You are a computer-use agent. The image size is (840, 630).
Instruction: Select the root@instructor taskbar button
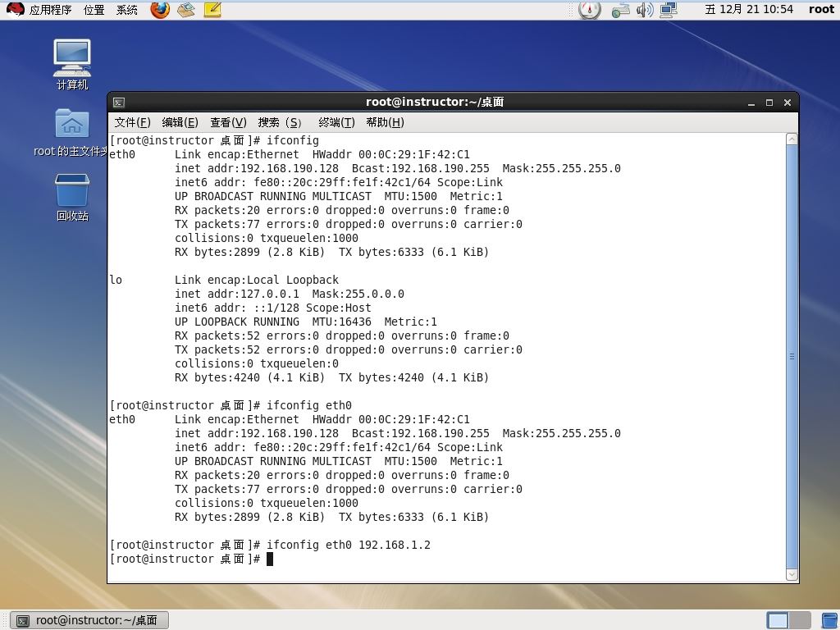pyautogui.click(x=89, y=620)
